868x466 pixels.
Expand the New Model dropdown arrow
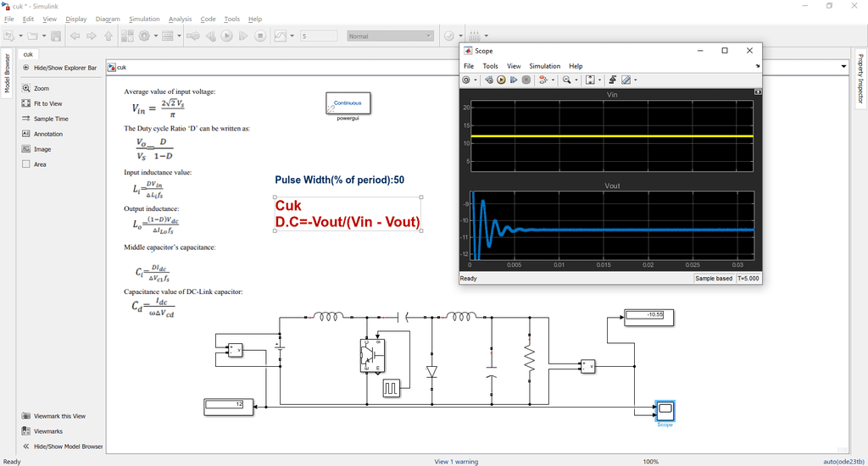coord(20,36)
